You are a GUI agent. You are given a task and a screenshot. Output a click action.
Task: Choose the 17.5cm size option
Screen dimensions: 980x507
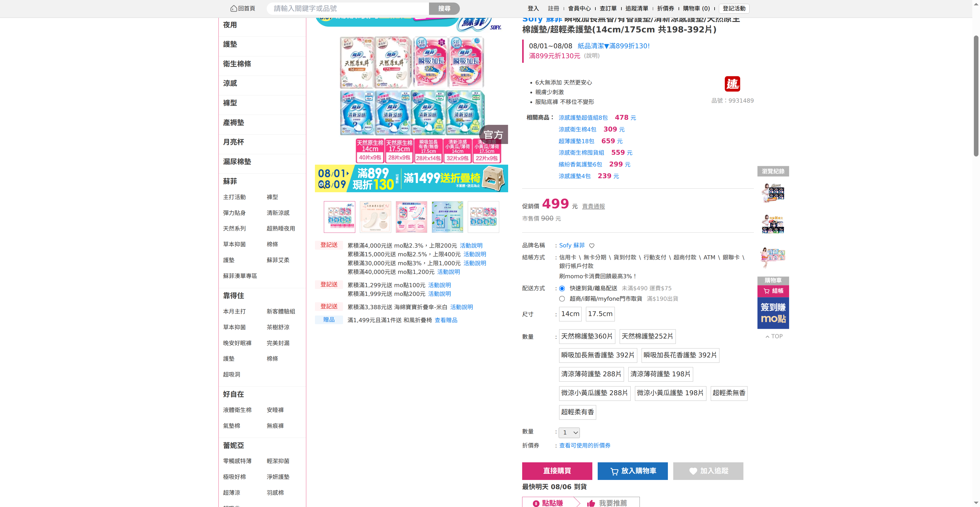tap(600, 314)
